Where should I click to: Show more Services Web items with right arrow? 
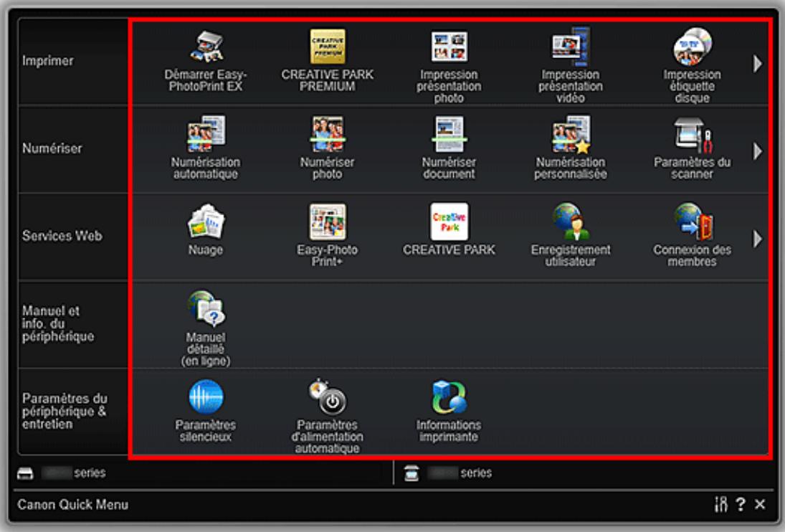[x=758, y=239]
